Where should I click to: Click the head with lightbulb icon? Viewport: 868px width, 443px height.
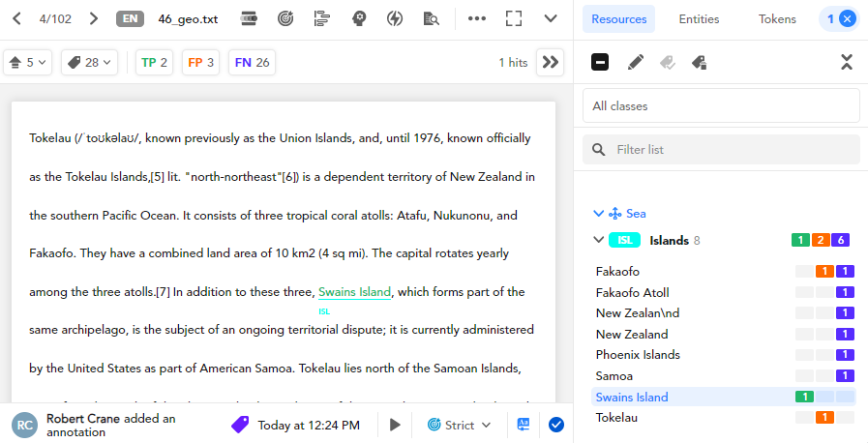pyautogui.click(x=359, y=18)
